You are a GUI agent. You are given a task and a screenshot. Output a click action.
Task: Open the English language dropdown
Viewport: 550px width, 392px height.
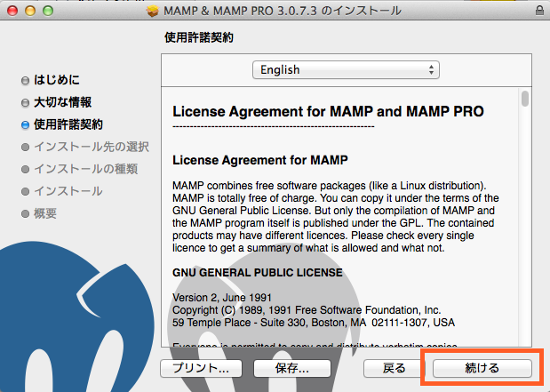[x=346, y=69]
